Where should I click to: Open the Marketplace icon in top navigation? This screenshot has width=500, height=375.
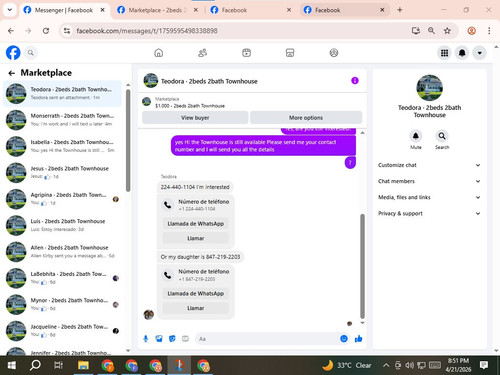pos(290,53)
